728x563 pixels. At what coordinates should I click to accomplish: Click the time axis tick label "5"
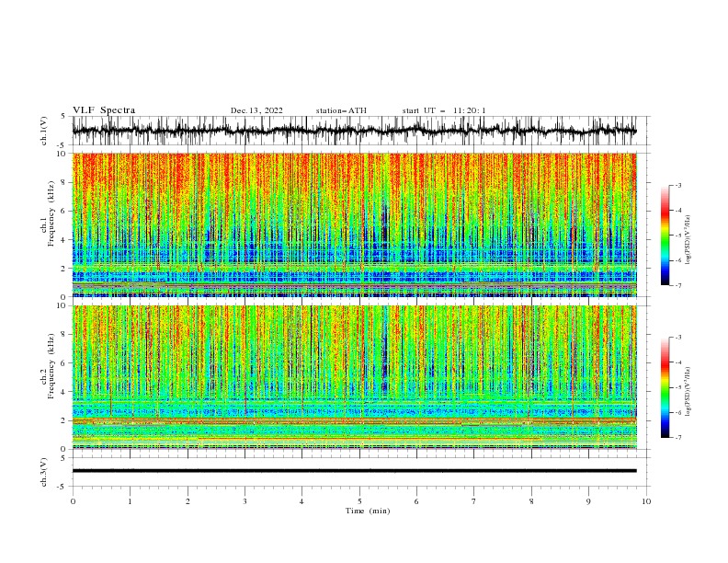[x=359, y=501]
